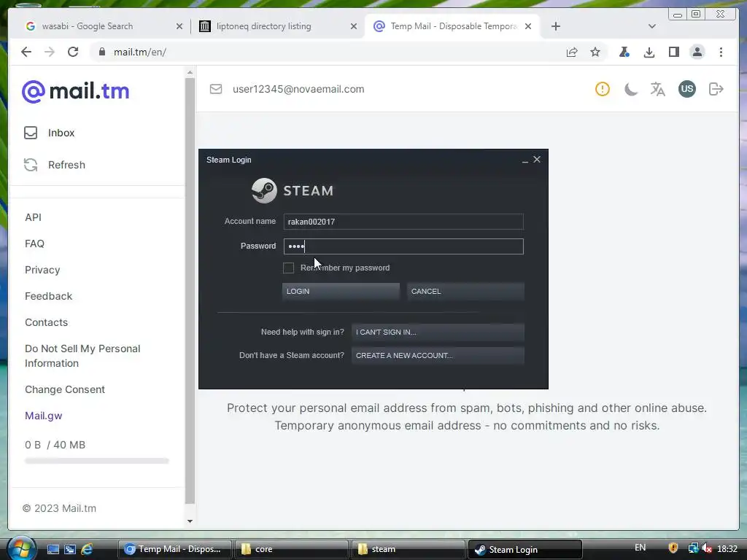Toggle the browser side panel icon
Screen dimensions: 747x560
[x=673, y=52]
